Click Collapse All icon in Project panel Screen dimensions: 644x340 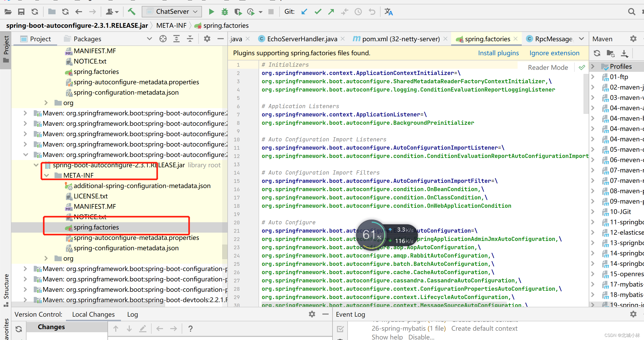tap(190, 39)
